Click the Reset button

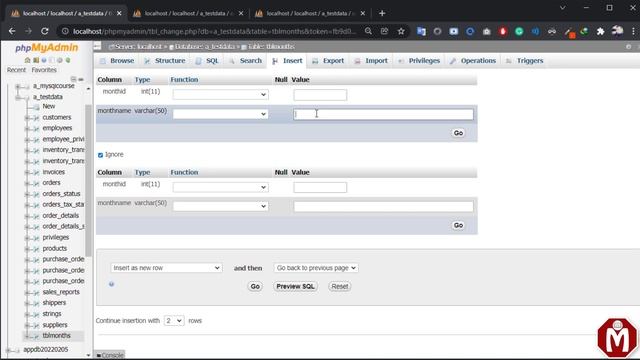(340, 287)
